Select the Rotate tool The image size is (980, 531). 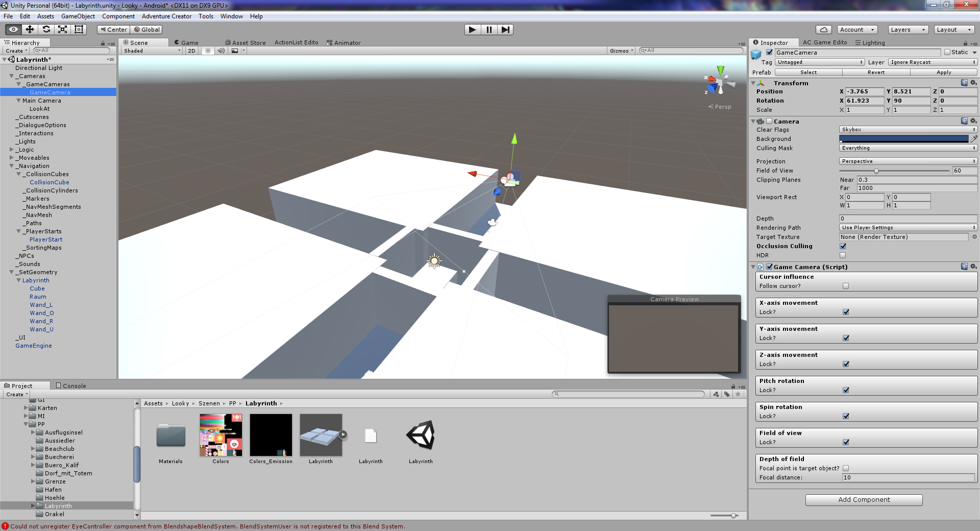[46, 30]
